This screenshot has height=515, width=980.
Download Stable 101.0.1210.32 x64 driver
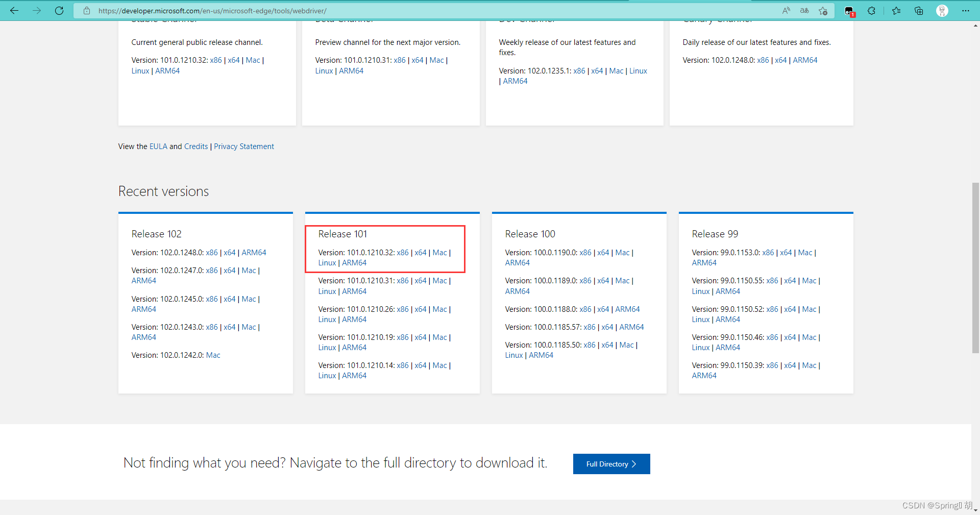234,60
